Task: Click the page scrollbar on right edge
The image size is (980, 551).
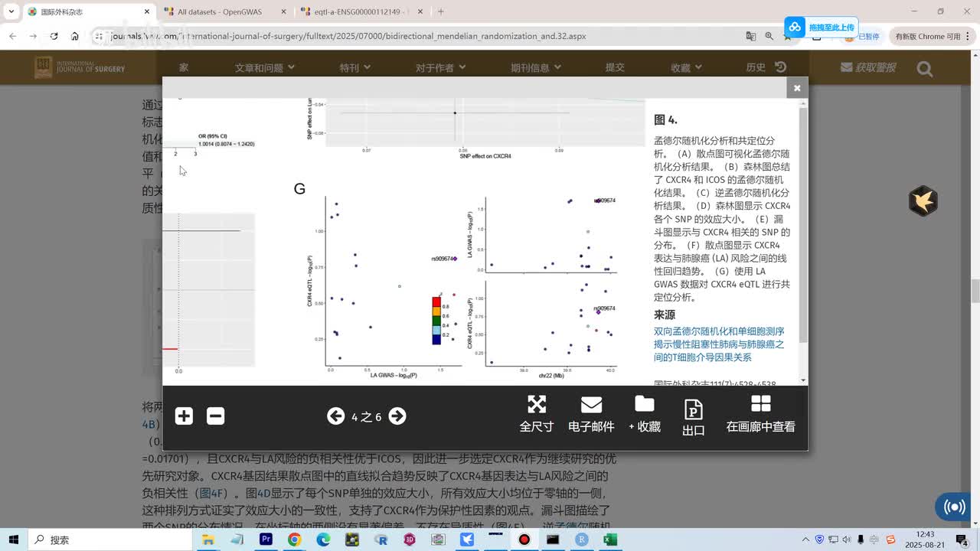Action: [x=975, y=291]
